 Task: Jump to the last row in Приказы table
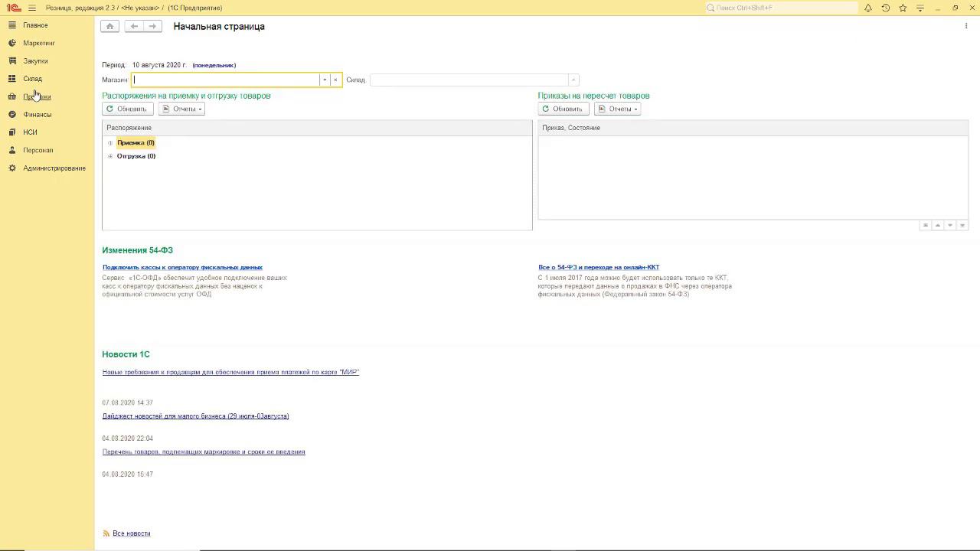point(962,225)
